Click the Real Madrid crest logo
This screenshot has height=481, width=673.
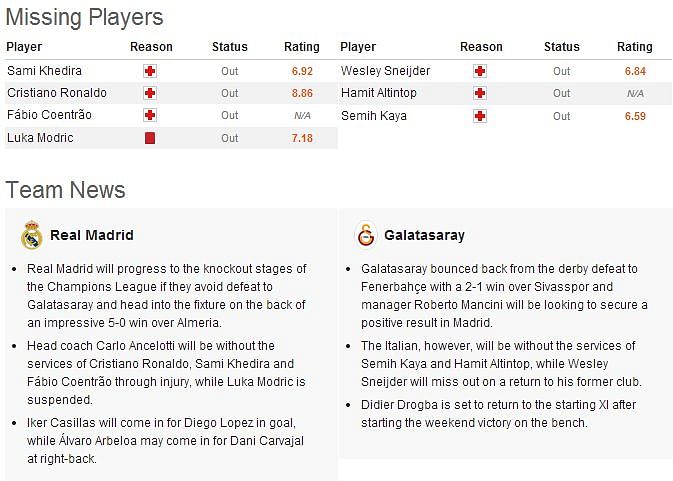[32, 235]
